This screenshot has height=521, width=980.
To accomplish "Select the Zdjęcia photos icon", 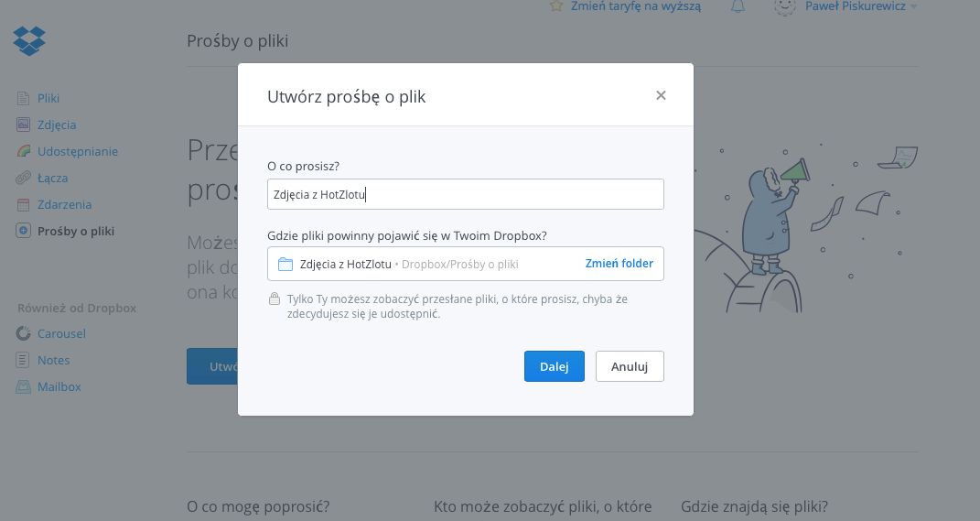I will tap(23, 125).
